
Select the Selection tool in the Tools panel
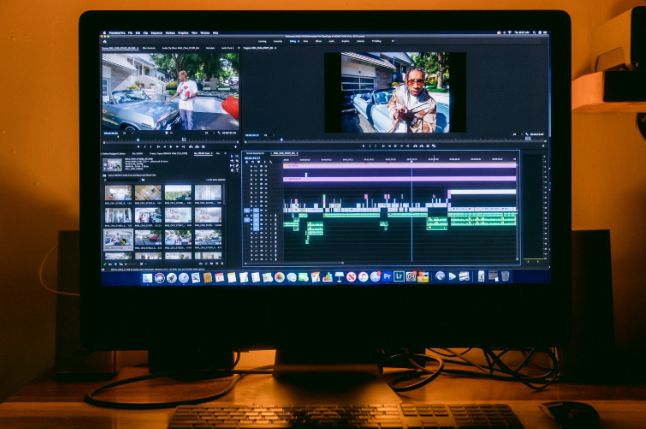coord(232,156)
